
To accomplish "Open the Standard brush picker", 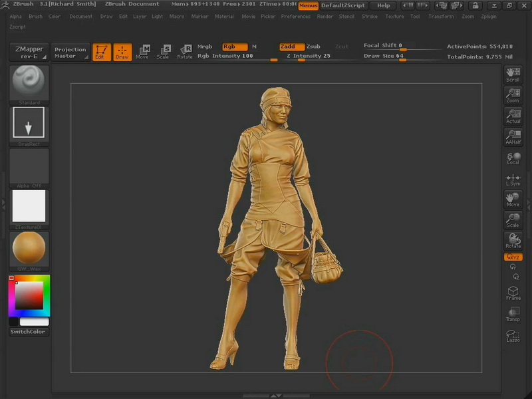I will pos(29,83).
